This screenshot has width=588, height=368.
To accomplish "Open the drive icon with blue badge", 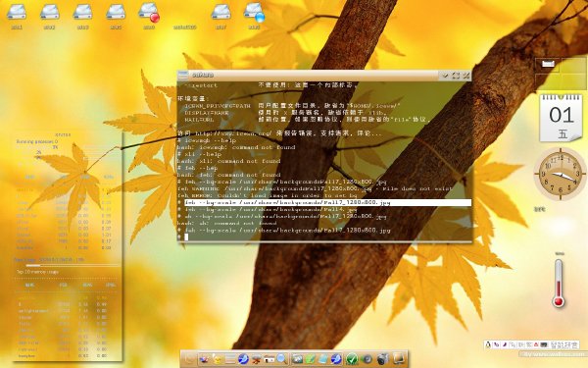I will tap(254, 11).
